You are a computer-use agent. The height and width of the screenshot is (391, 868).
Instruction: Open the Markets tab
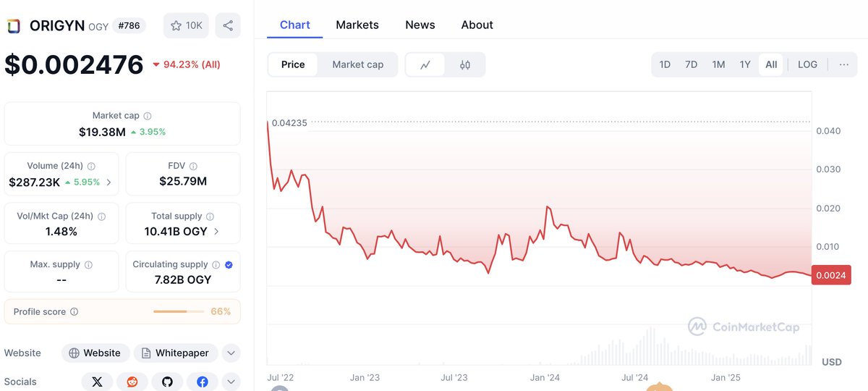(x=357, y=25)
